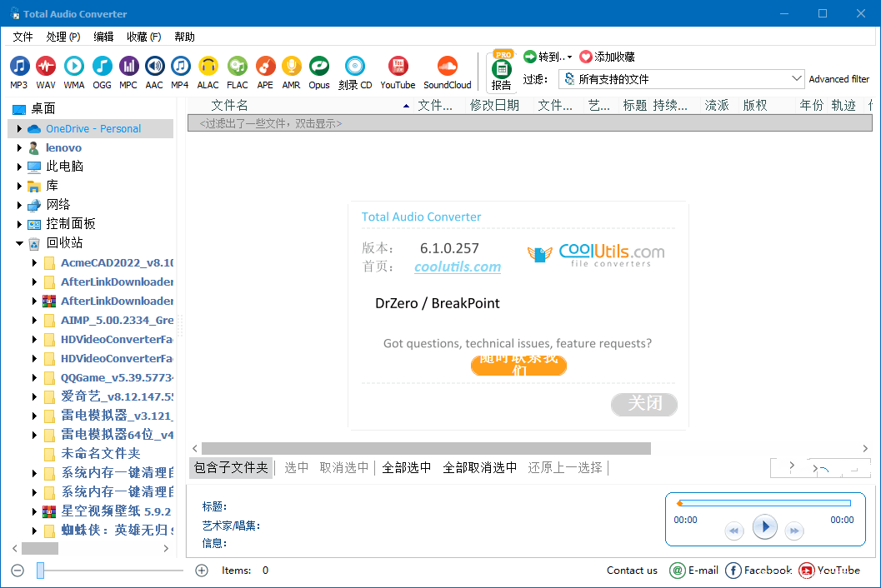
Task: Open the 帮助 menu
Action: click(x=184, y=37)
